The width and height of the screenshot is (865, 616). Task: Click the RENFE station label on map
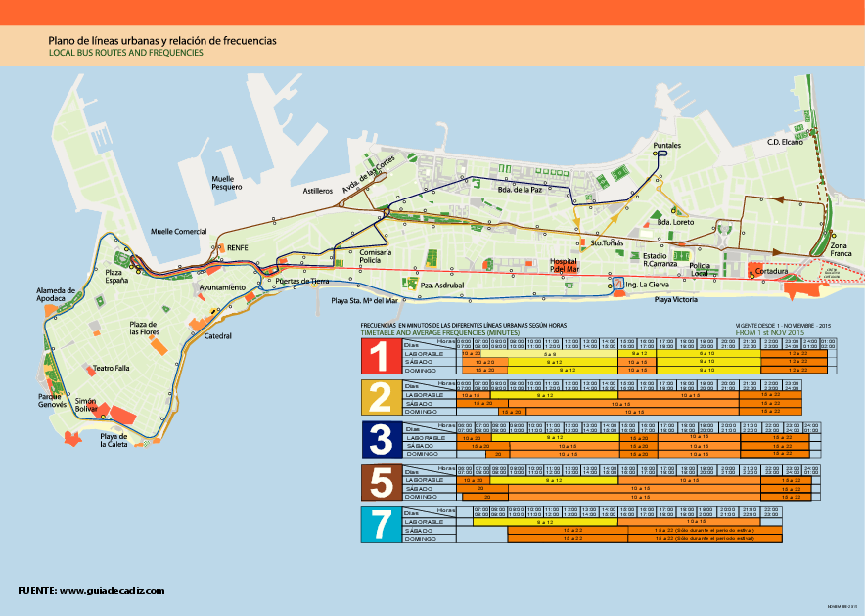pos(238,248)
